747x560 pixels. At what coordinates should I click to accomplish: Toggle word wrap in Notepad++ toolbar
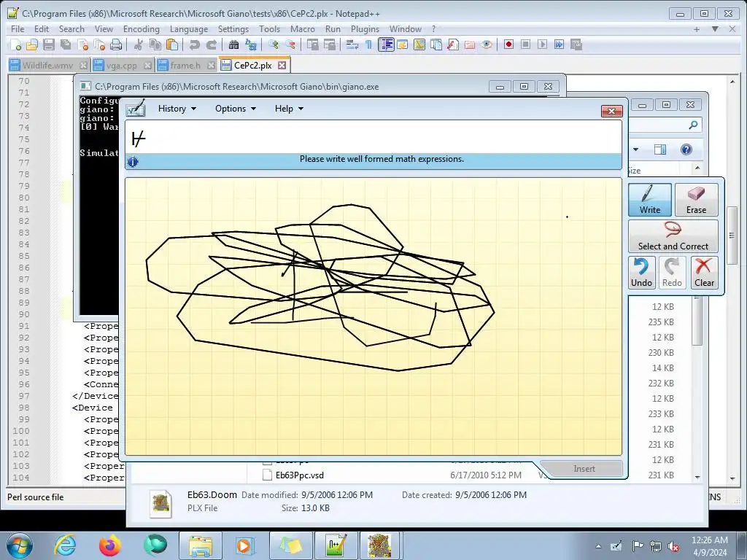pyautogui.click(x=352, y=44)
